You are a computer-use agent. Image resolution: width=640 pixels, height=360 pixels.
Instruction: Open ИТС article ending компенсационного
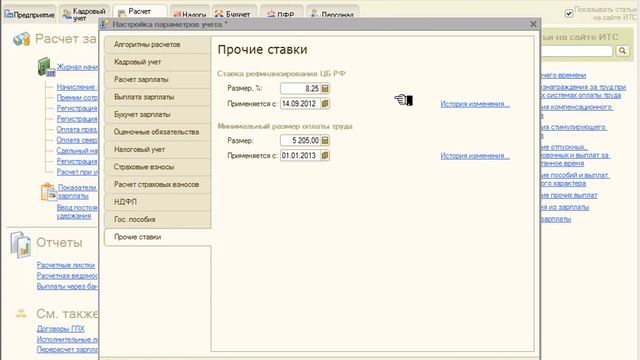click(x=577, y=111)
